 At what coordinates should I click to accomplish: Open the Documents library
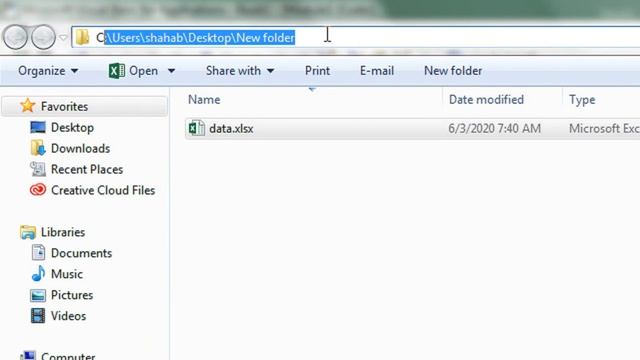pyautogui.click(x=81, y=253)
